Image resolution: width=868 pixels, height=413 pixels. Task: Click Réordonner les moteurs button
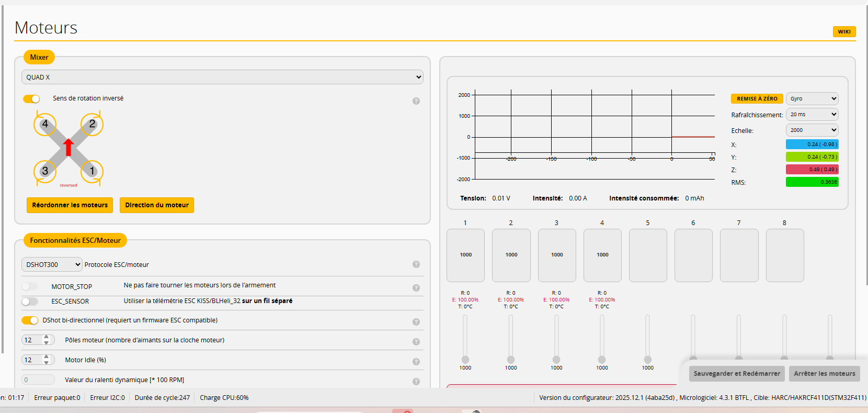pos(70,205)
